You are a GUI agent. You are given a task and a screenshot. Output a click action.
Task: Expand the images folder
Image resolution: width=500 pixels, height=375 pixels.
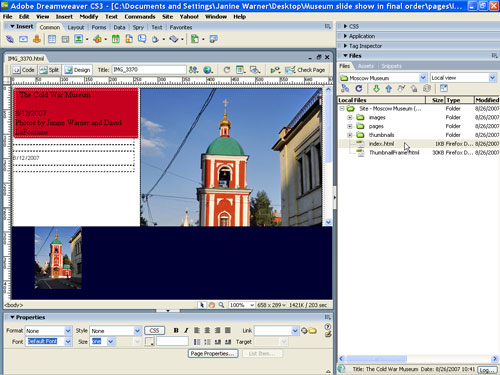350,117
